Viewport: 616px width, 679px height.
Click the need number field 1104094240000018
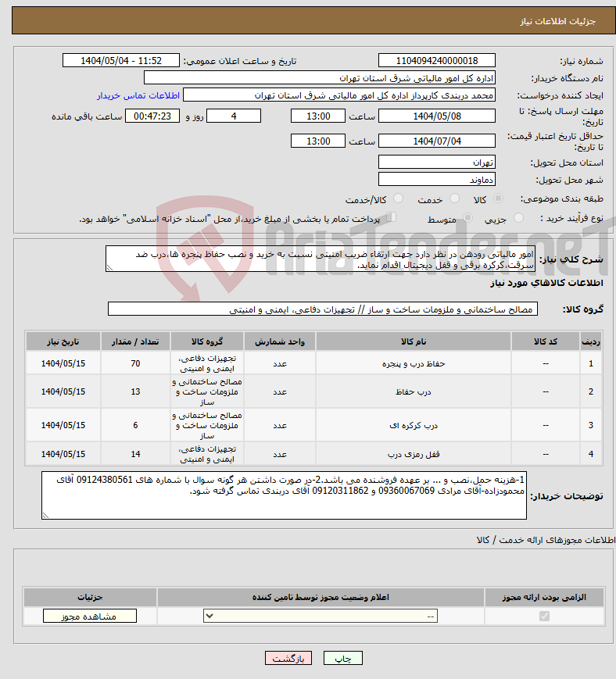tap(437, 61)
